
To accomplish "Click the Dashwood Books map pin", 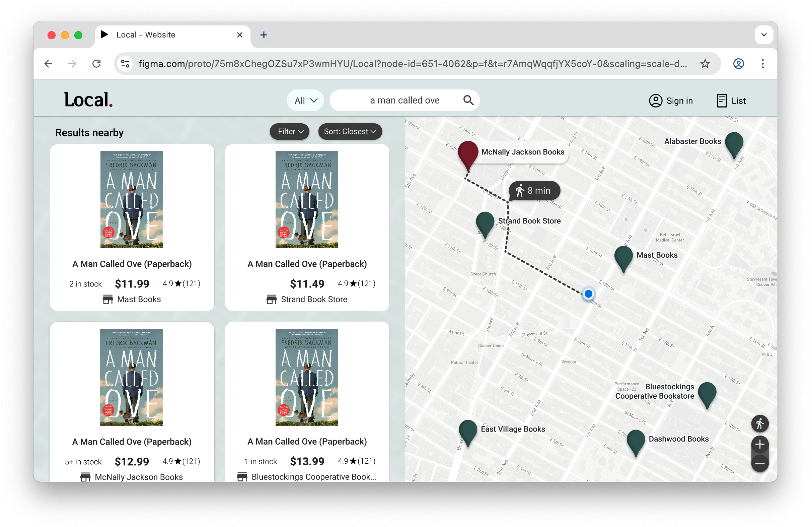I will 635,440.
